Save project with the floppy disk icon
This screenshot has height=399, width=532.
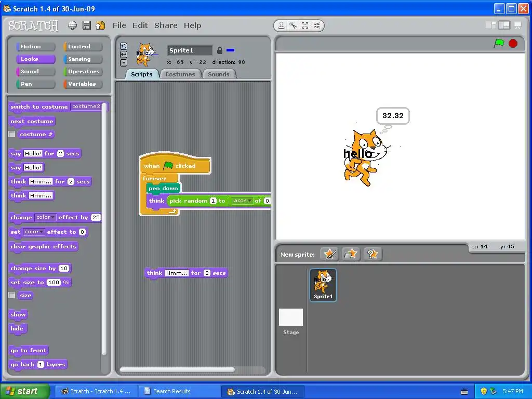87,25
